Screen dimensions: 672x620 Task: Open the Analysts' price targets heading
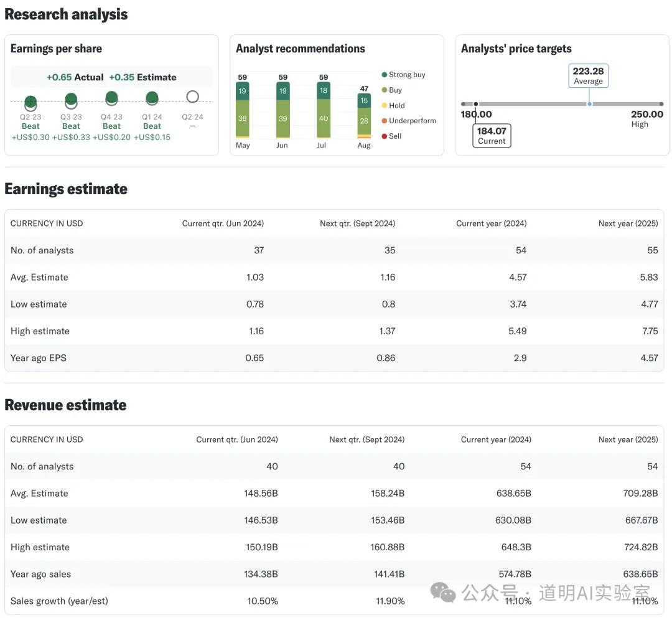pyautogui.click(x=516, y=49)
